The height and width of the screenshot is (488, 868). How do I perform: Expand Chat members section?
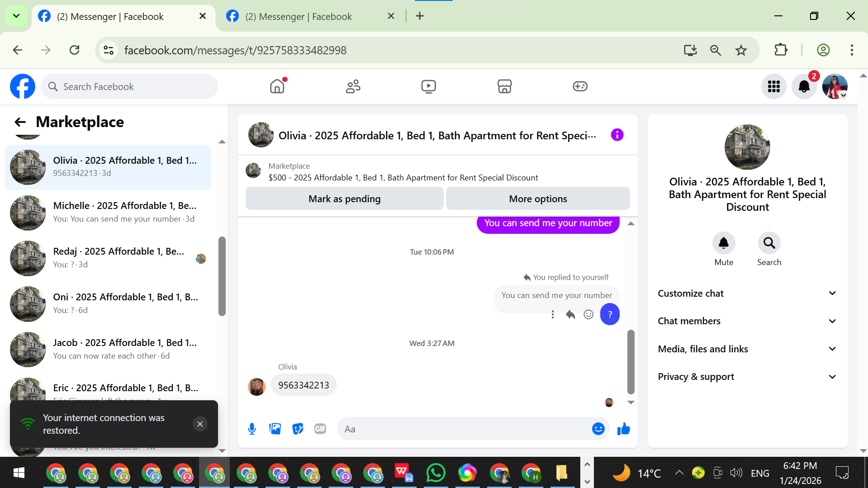point(747,321)
